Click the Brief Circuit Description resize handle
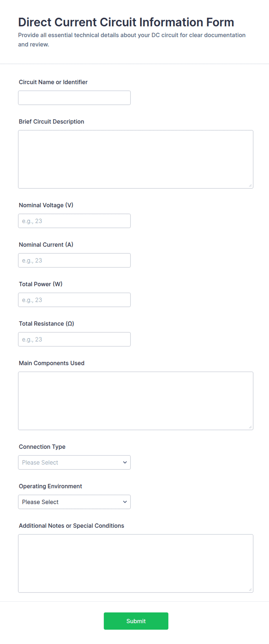The image size is (269, 644). click(250, 186)
